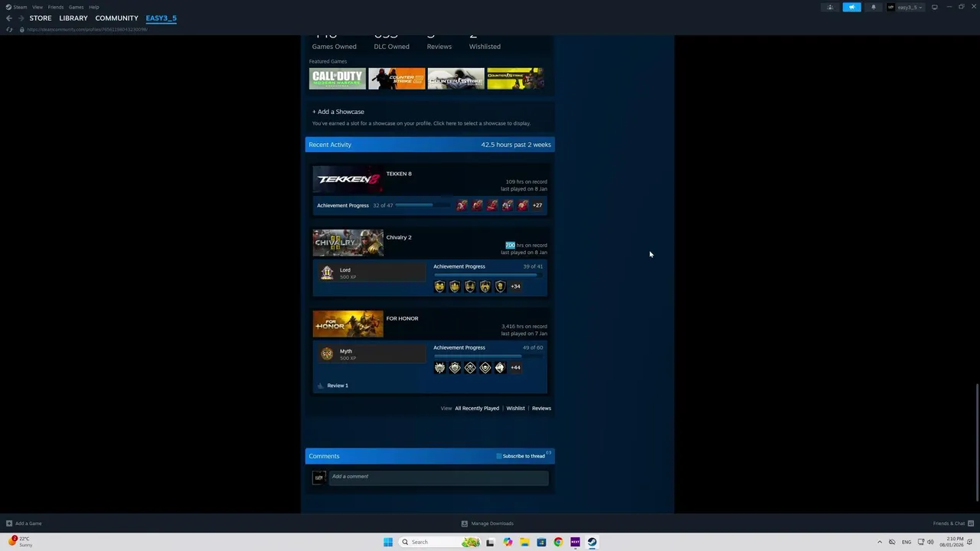Open the Windows Start menu
Viewport: 980px width, 551px height.
(388, 542)
